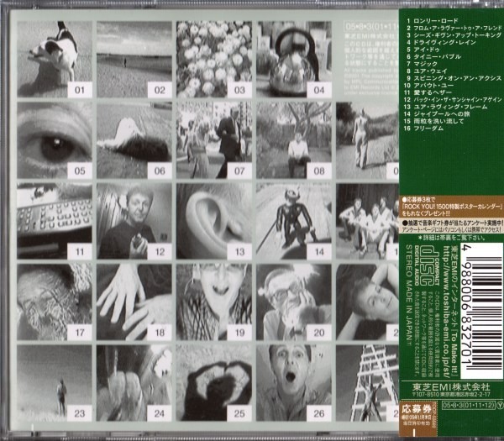Screen dimensions: 504x441
Task: Open the beach landscape photo 02
Action: click(x=134, y=59)
